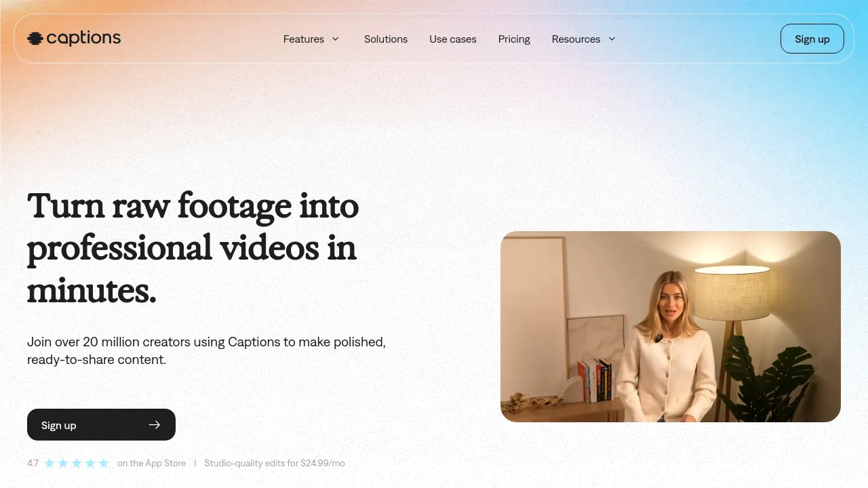868x488 pixels.
Task: Click the 'Join over 20 million creators' paragraph
Action: 206,350
